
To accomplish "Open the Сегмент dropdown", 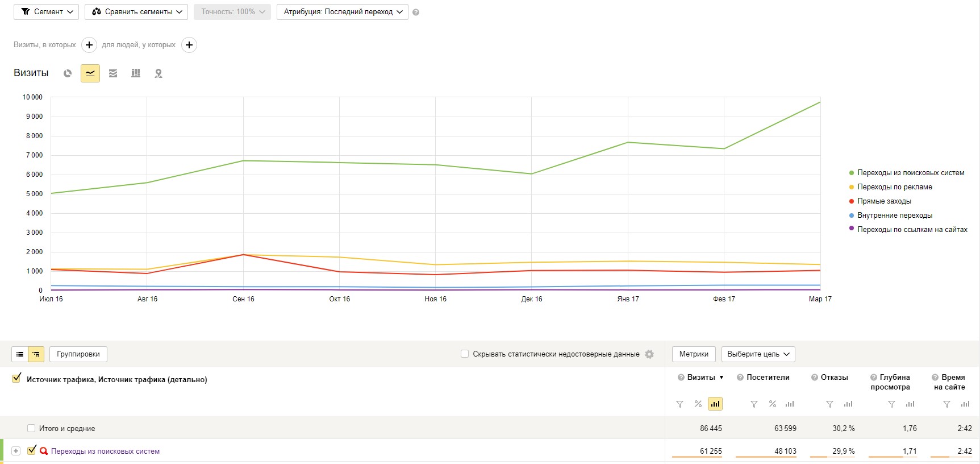I will (x=47, y=12).
